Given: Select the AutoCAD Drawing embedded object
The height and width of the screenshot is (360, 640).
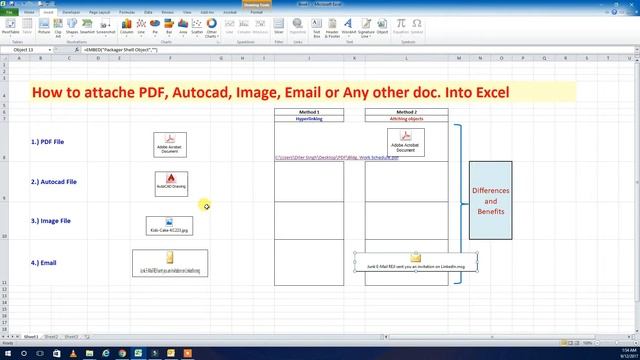Looking at the screenshot, I should tap(171, 184).
